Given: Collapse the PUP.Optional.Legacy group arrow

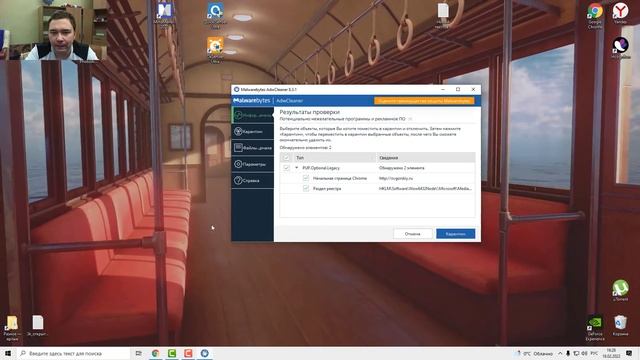Looking at the screenshot, I should coord(297,168).
